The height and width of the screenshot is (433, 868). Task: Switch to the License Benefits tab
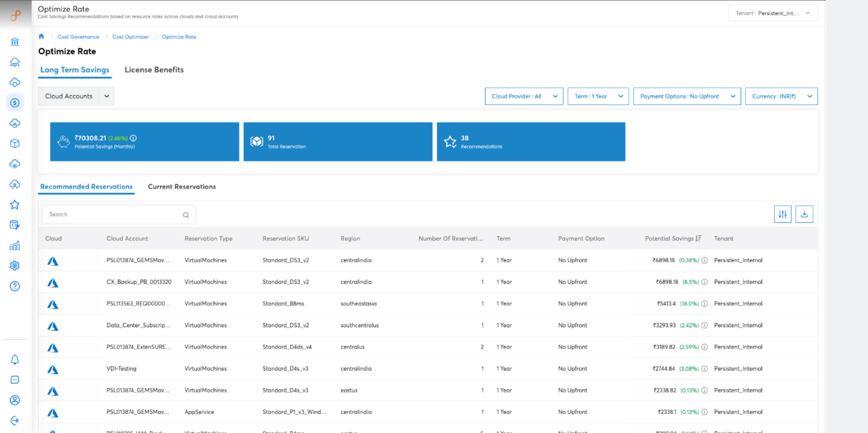[154, 70]
